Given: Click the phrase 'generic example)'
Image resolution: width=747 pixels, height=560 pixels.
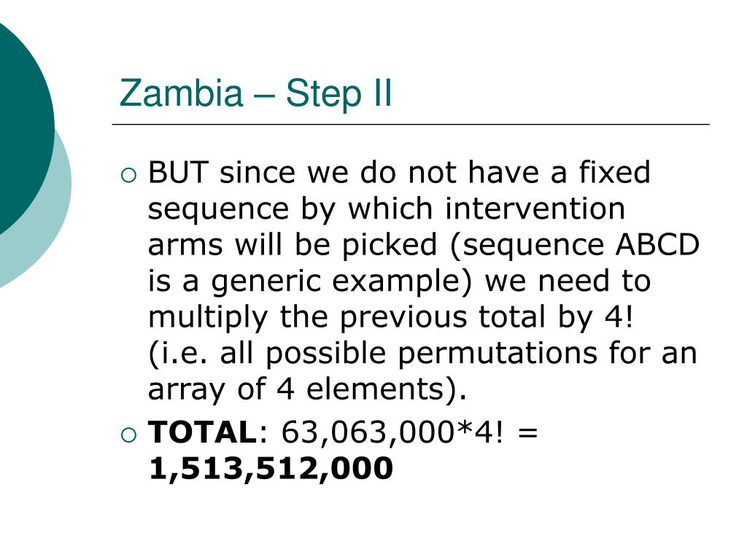Looking at the screenshot, I should (341, 283).
